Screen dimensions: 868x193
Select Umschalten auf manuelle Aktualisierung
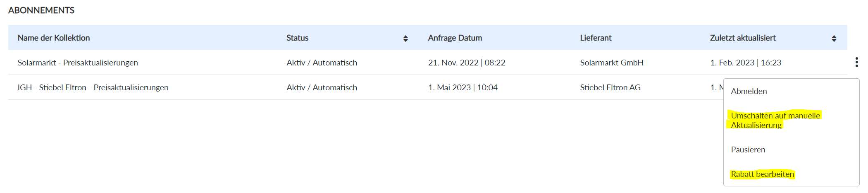tap(775, 120)
